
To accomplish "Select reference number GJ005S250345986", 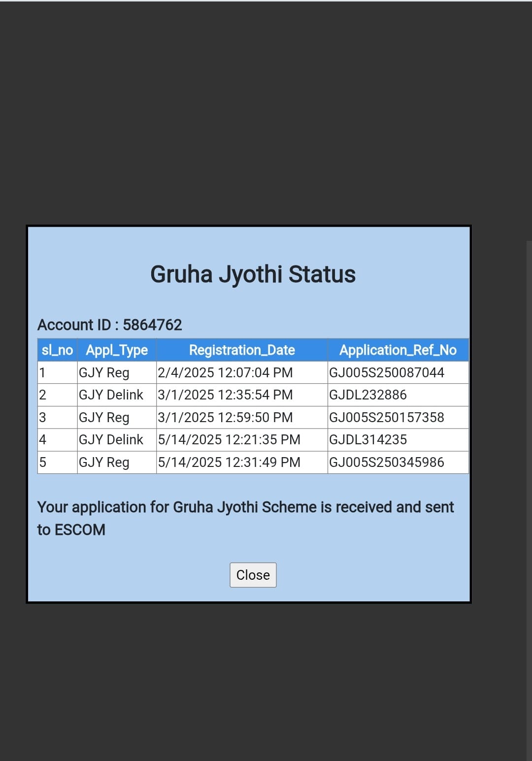I will (387, 462).
